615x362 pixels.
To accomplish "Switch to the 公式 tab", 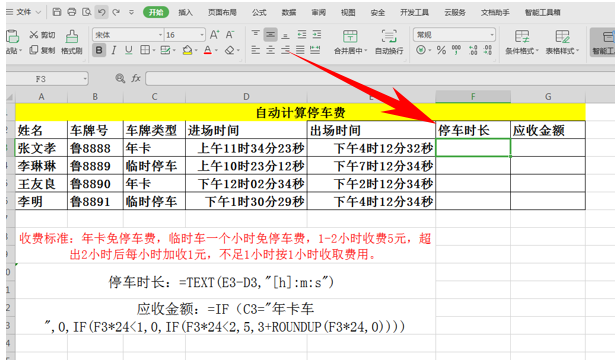I will click(x=259, y=13).
